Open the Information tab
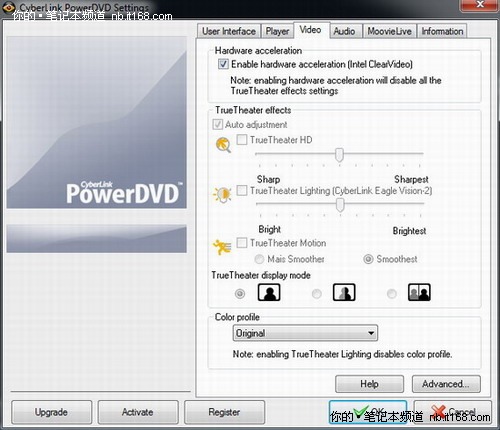 tap(442, 31)
